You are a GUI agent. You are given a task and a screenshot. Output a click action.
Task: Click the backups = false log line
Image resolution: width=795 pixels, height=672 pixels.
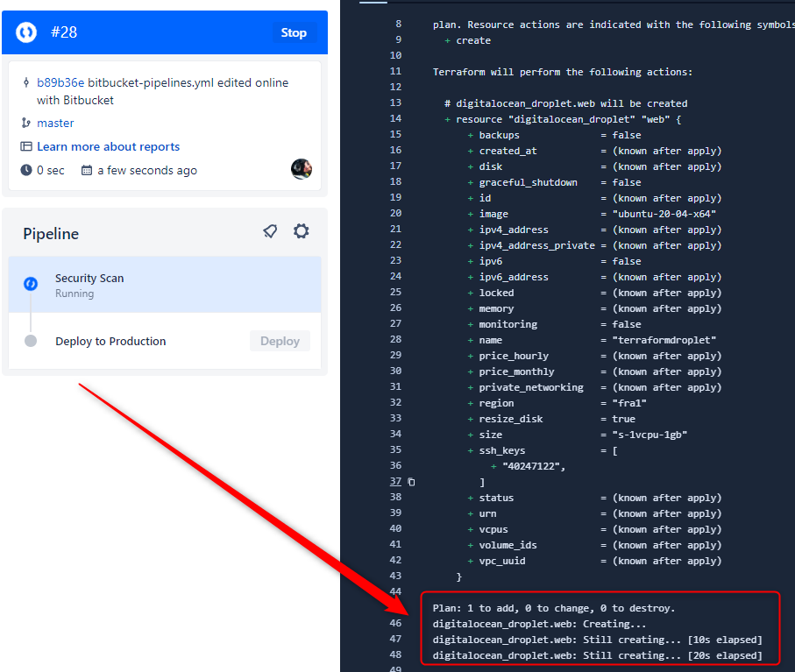tap(554, 135)
